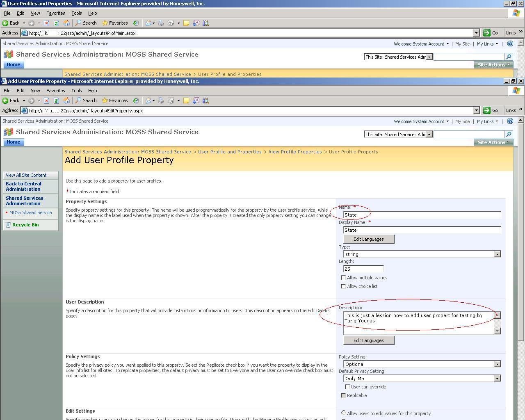Expand My Links menu in front window

487,121
